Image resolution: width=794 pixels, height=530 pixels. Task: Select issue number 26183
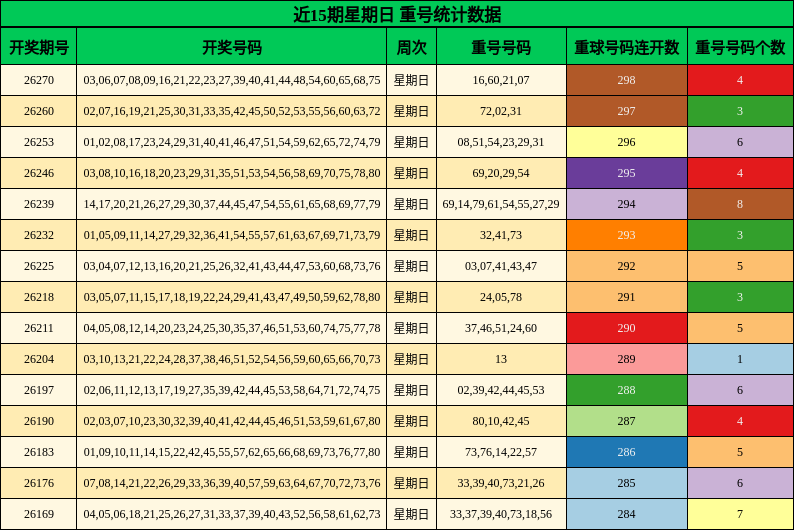click(38, 452)
